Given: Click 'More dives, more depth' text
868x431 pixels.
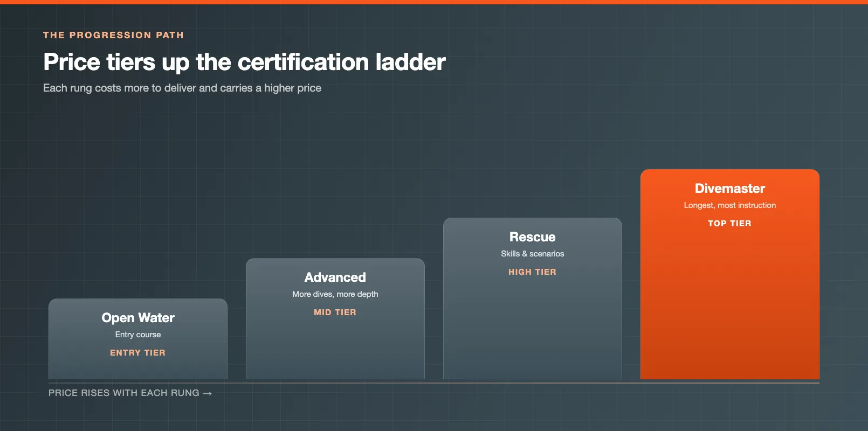Looking at the screenshot, I should pos(335,294).
